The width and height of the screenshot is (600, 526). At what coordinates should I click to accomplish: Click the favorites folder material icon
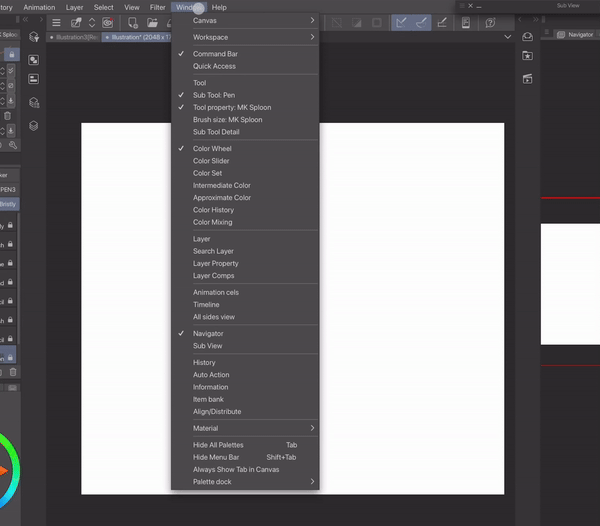[528, 57]
